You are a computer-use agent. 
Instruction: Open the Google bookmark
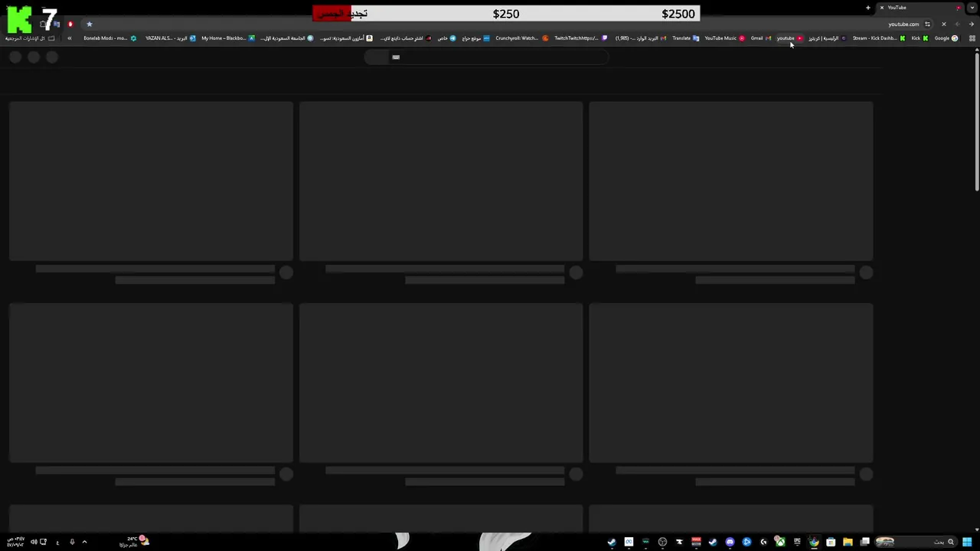[946, 38]
